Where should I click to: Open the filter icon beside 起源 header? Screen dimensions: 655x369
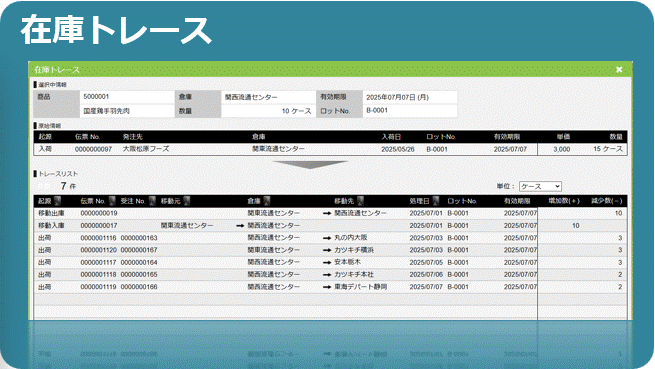point(57,201)
